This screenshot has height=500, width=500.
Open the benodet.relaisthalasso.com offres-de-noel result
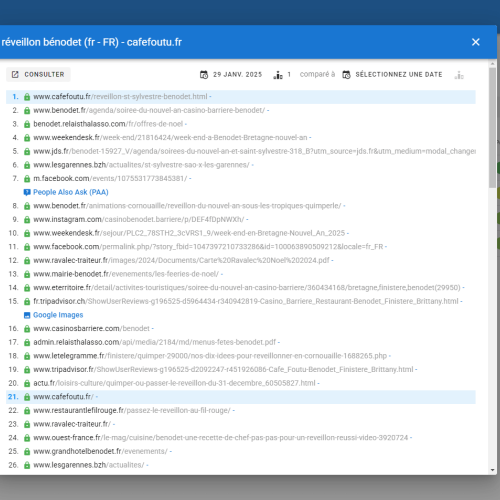[x=108, y=124]
